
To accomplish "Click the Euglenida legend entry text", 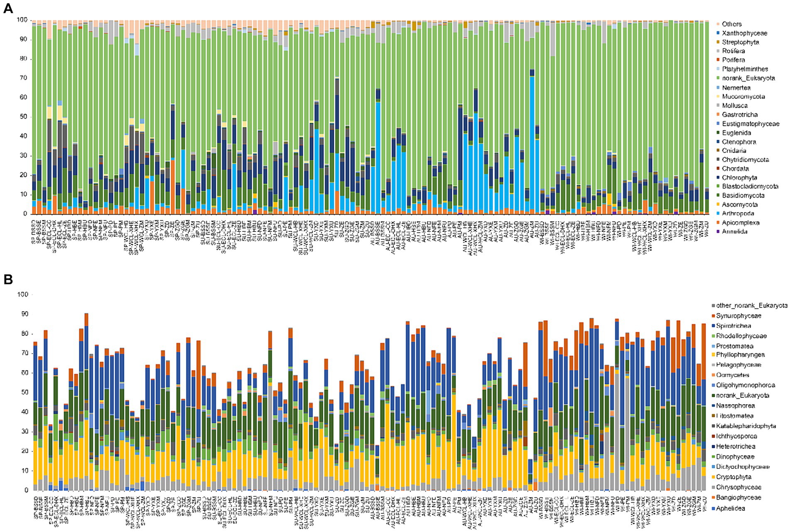I will click(736, 133).
